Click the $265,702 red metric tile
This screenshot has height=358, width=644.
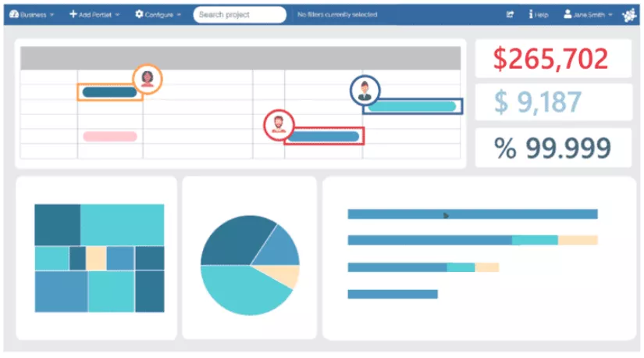(x=553, y=59)
